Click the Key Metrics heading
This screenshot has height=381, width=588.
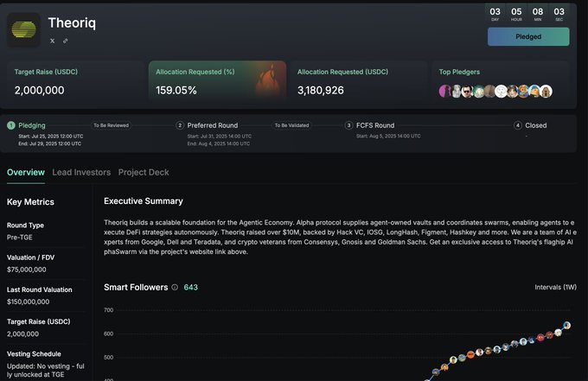(30, 202)
